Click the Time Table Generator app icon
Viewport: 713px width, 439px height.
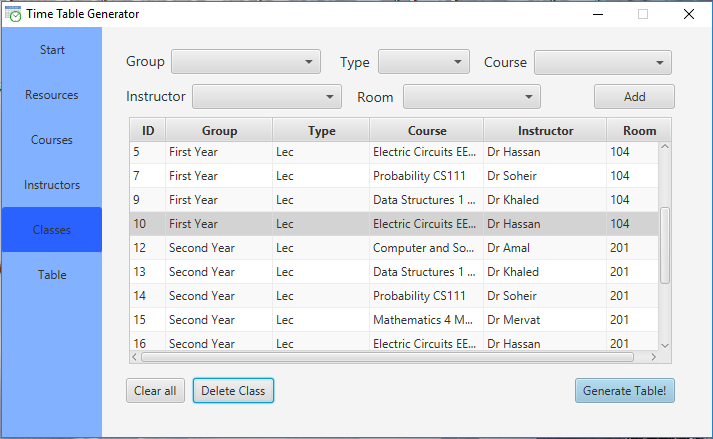pos(14,14)
